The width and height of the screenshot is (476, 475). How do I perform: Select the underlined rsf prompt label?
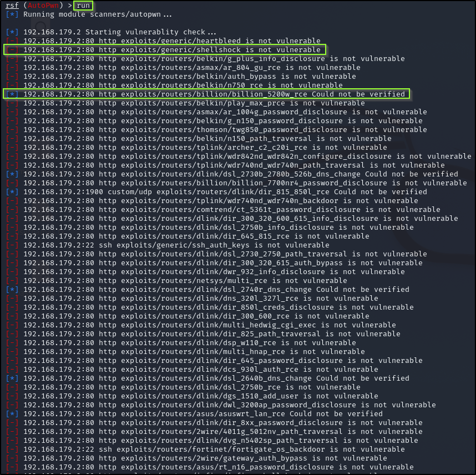[11, 6]
